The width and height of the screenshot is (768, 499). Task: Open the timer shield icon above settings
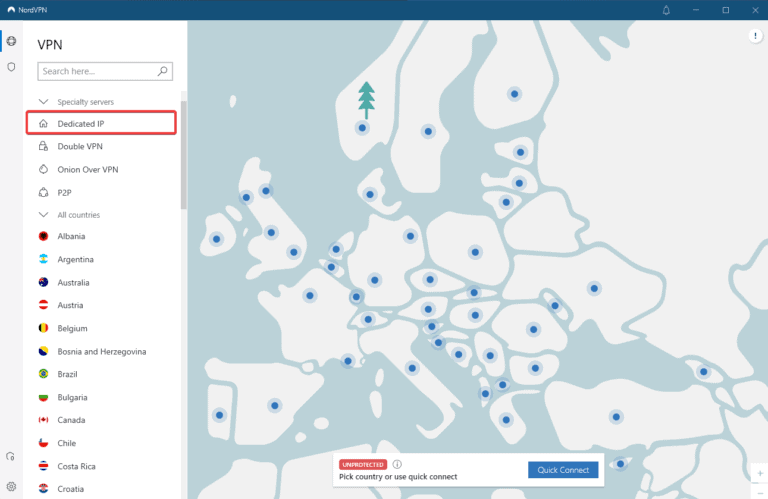(x=11, y=456)
